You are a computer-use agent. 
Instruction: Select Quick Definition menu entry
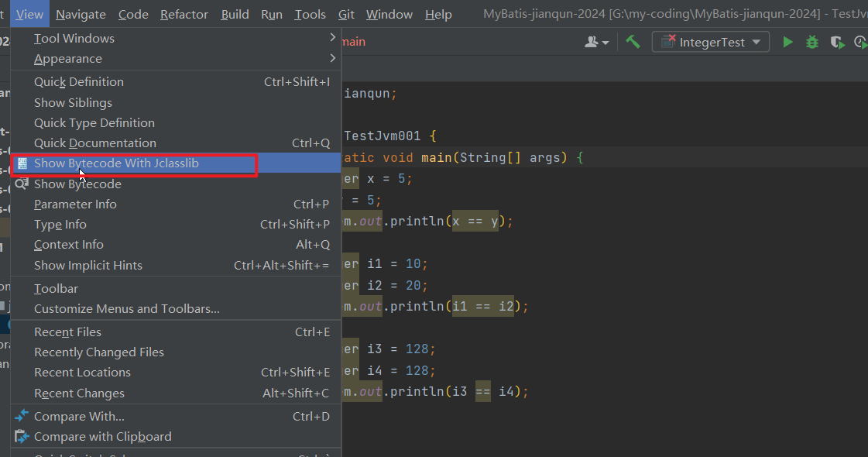pyautogui.click(x=176, y=82)
